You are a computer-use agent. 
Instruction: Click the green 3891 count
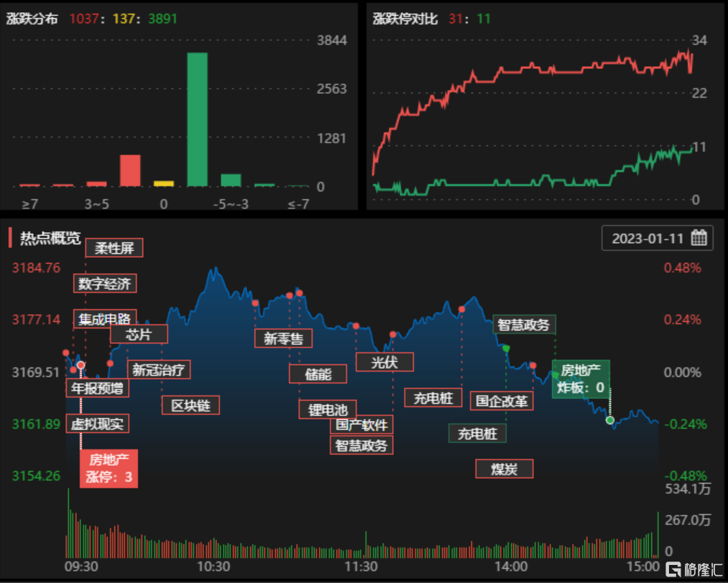162,19
